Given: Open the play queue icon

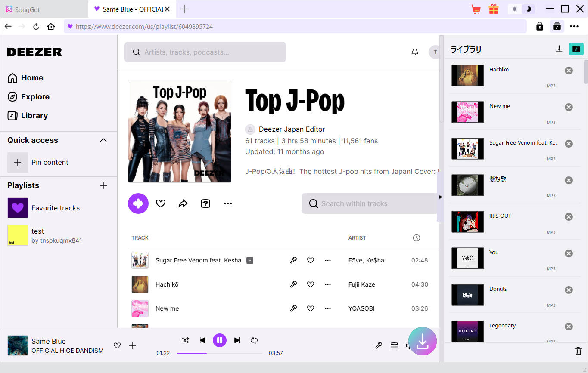Looking at the screenshot, I should [x=394, y=345].
